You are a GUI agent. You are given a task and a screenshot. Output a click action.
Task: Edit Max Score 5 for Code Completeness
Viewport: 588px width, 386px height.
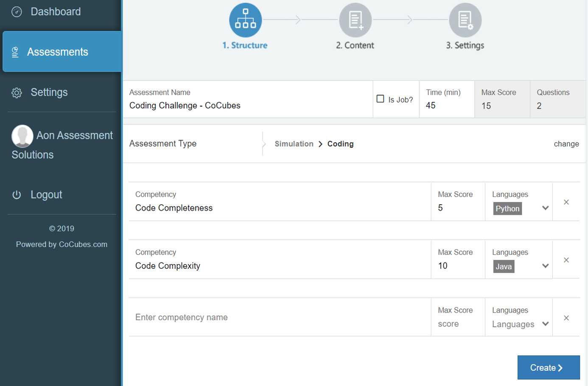point(458,202)
